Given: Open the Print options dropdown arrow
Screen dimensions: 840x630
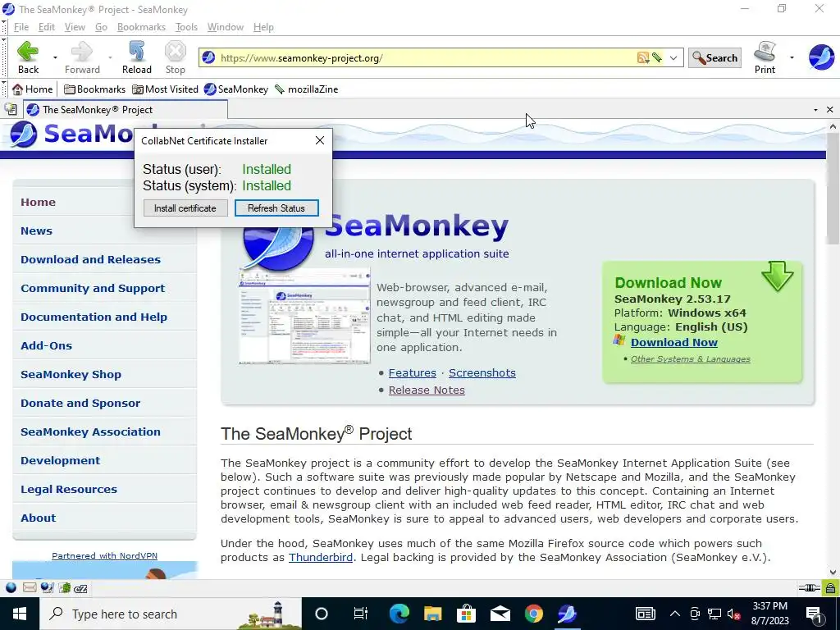Looking at the screenshot, I should pos(792,57).
